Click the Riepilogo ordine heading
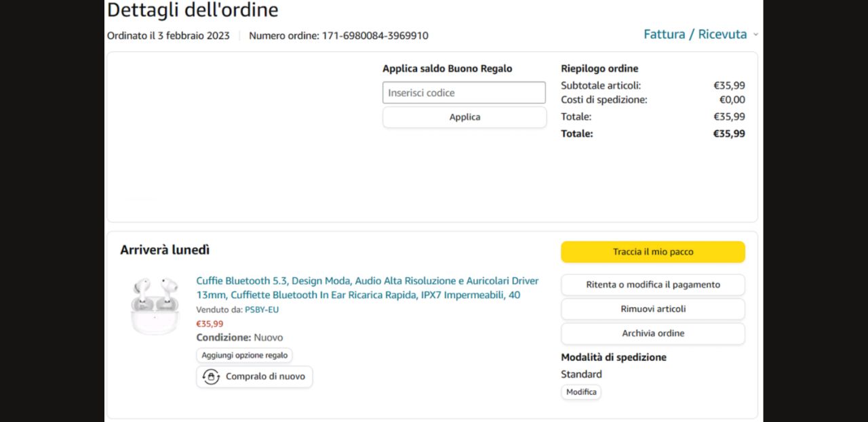 pyautogui.click(x=599, y=68)
